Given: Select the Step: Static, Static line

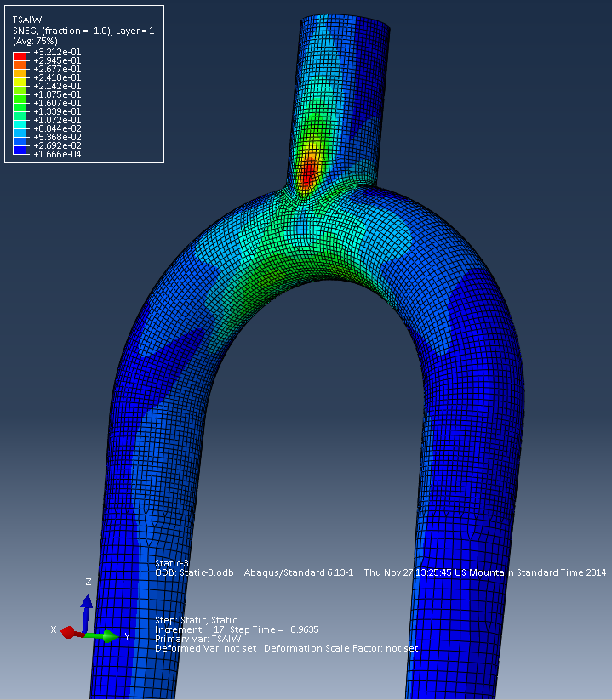Looking at the screenshot, I should pos(196,620).
